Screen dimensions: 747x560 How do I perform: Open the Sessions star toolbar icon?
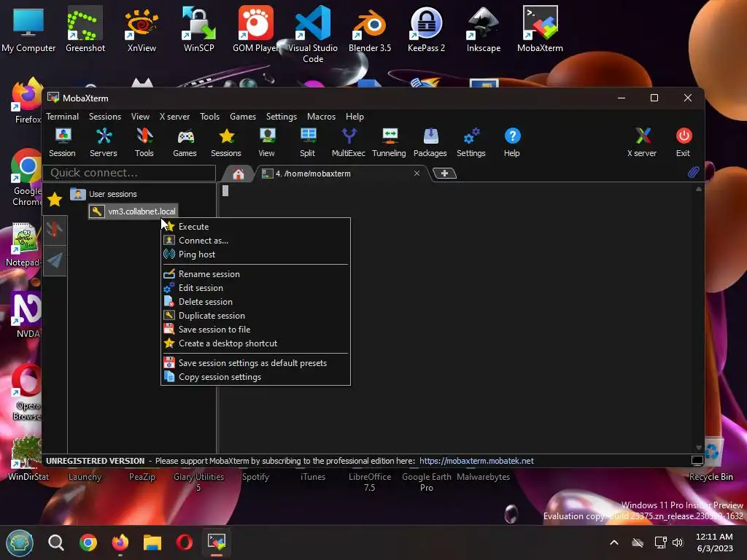click(x=226, y=142)
